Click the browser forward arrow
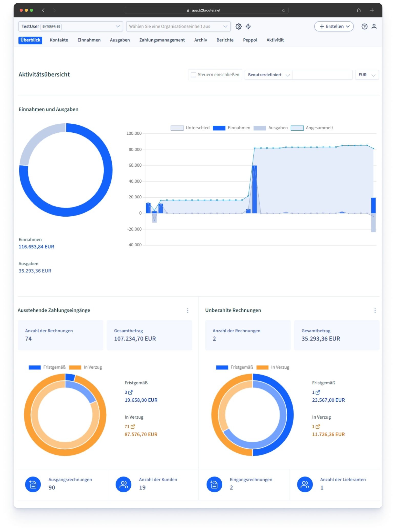Screen dimensions: 396x532 coord(54,10)
